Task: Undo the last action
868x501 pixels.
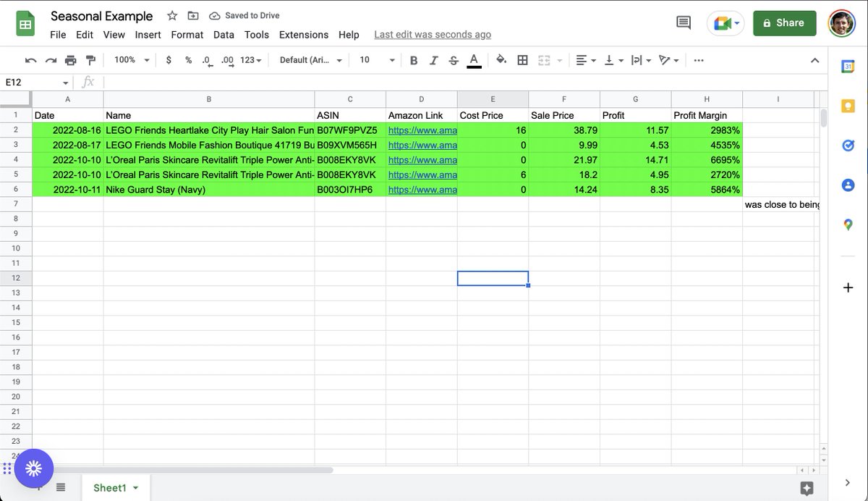Action: click(31, 60)
